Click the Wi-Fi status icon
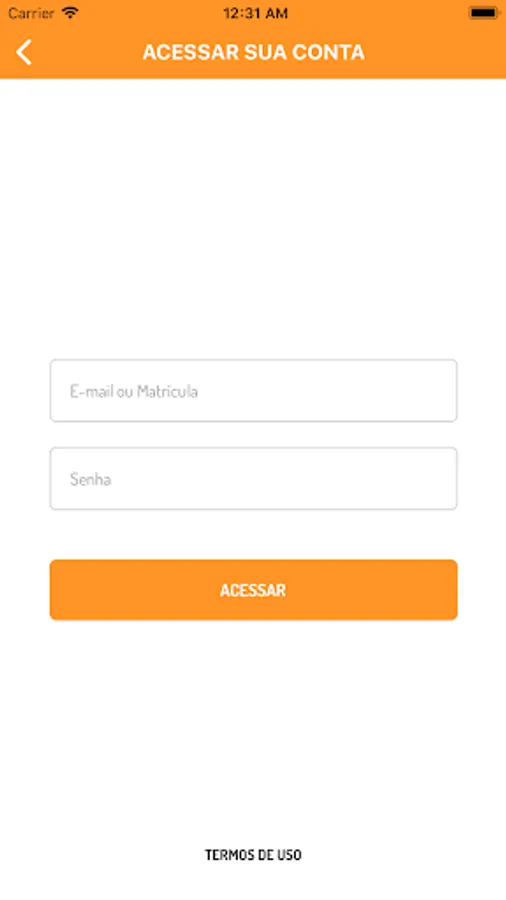The image size is (506, 900). (x=70, y=13)
